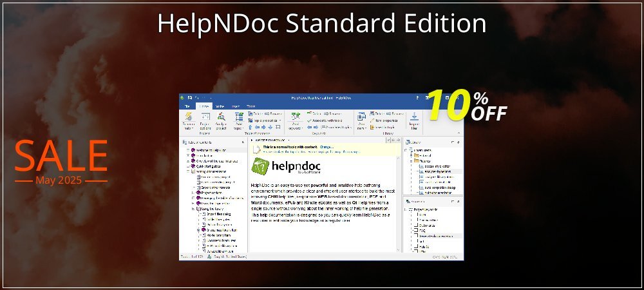Screen dimensions: 644x290
Task: Click the Analyze project icon
Action: 222,121
